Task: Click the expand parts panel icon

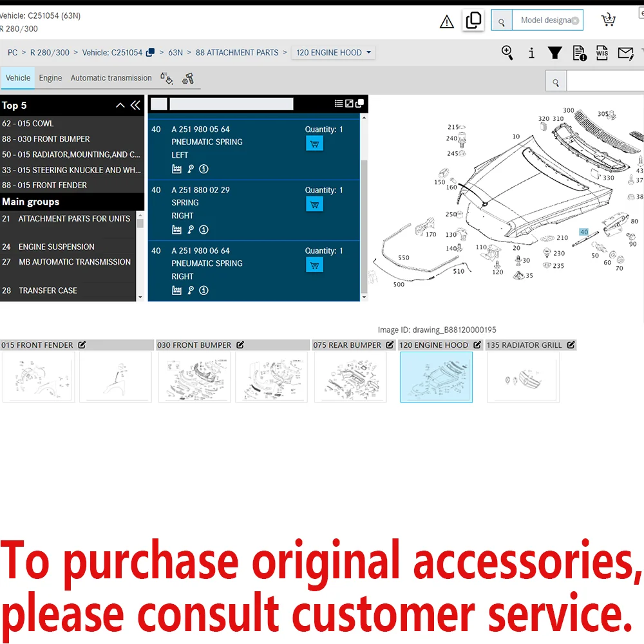Action: pyautogui.click(x=349, y=103)
